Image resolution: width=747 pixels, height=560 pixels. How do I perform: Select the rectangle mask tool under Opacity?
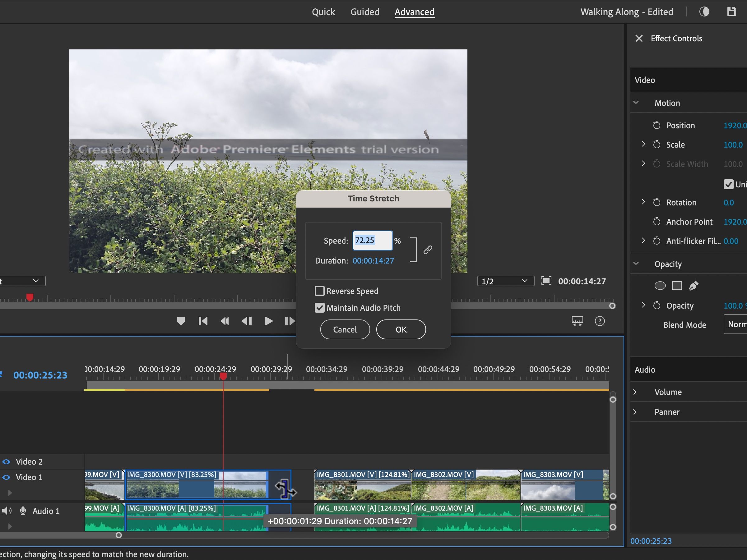pyautogui.click(x=677, y=286)
